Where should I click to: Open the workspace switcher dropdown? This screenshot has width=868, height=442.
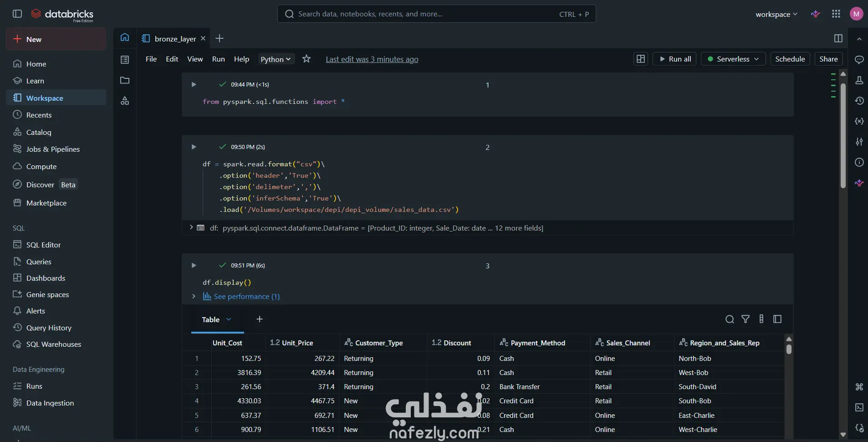tap(776, 14)
